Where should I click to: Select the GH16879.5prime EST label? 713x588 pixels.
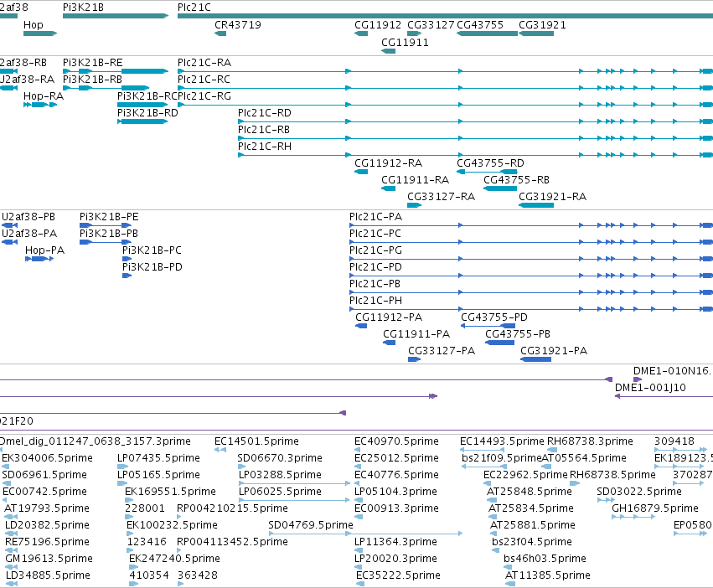pos(655,508)
